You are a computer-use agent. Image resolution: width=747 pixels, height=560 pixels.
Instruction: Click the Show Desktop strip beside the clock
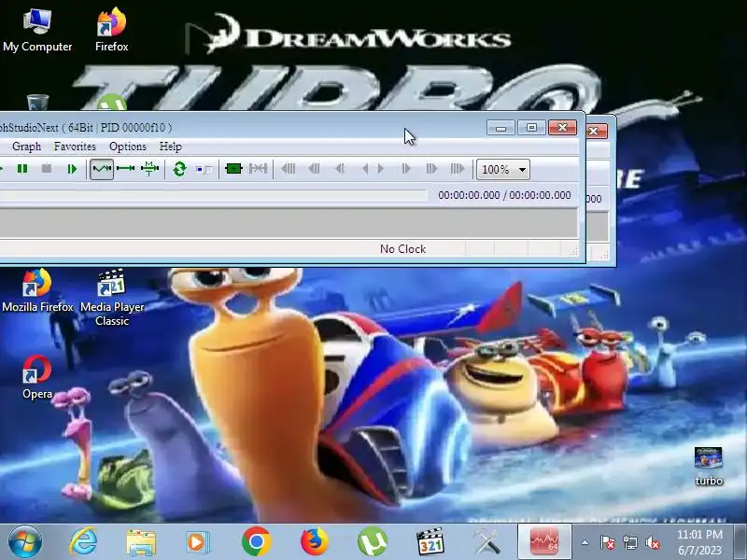click(740, 542)
